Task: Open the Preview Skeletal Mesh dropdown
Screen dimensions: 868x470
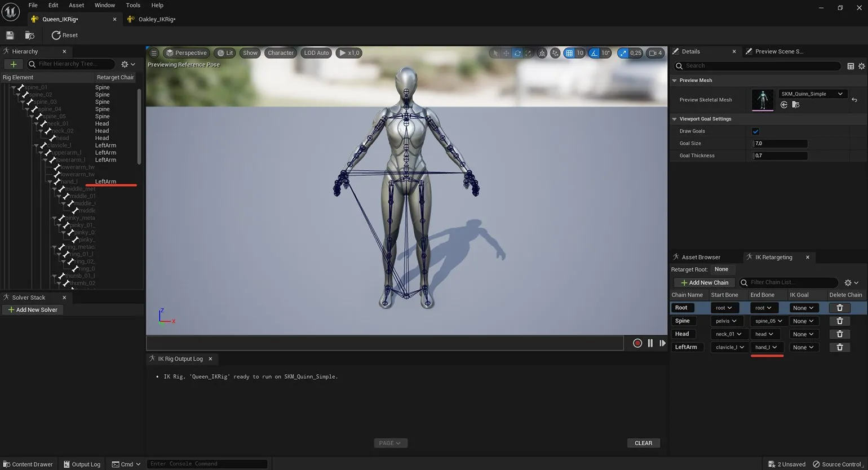Action: (x=812, y=94)
